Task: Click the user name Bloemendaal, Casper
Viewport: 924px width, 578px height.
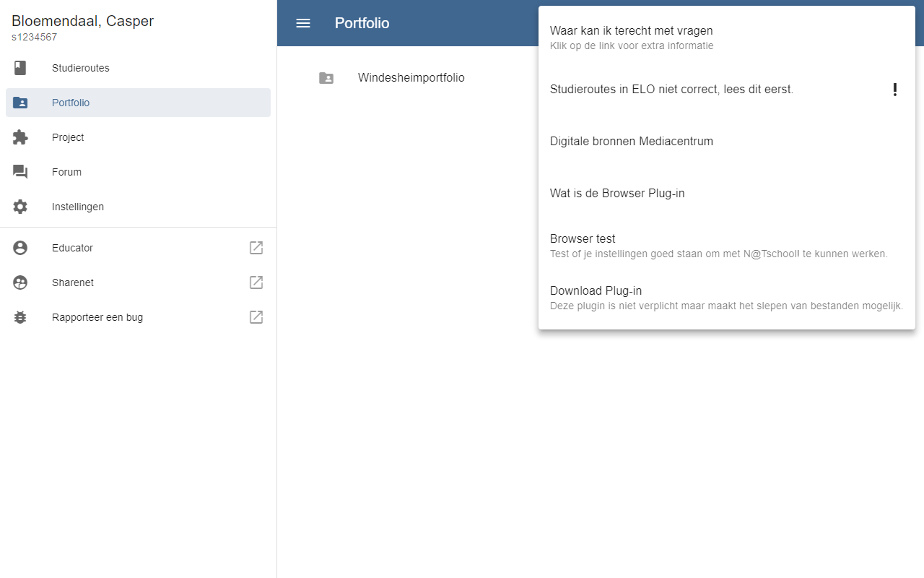Action: tap(83, 21)
